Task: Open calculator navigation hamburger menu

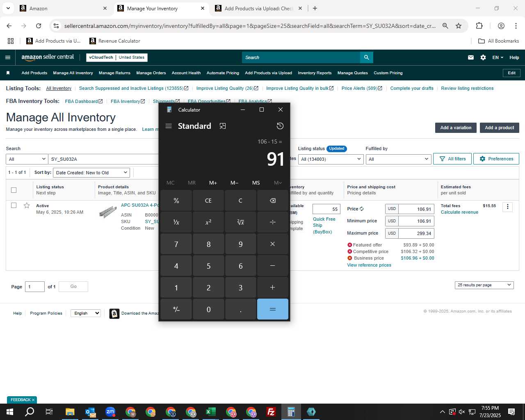Action: (x=168, y=126)
